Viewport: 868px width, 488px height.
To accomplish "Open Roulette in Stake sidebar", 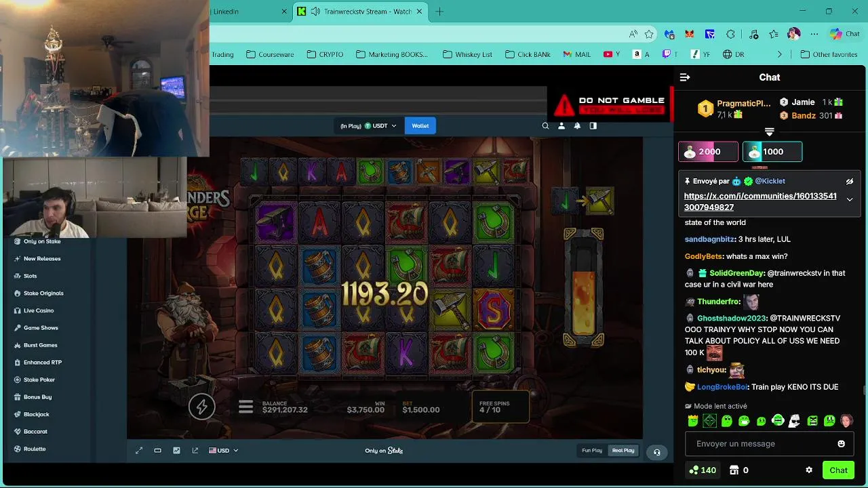I will (x=35, y=449).
